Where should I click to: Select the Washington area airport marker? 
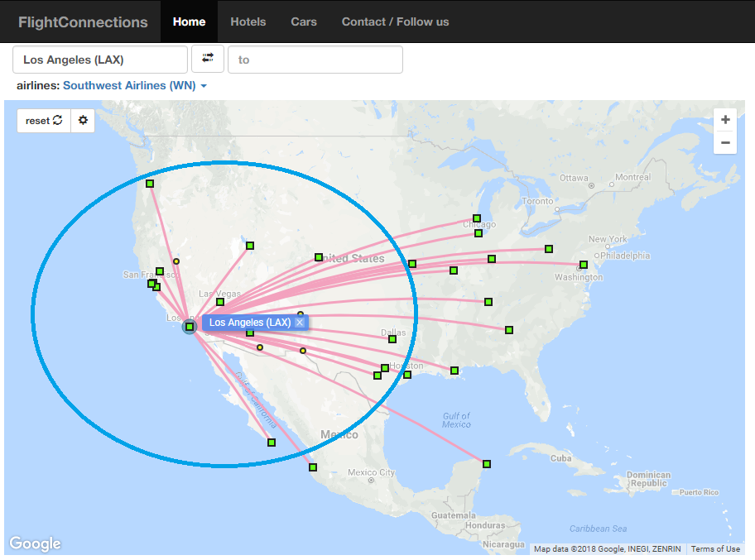point(584,265)
